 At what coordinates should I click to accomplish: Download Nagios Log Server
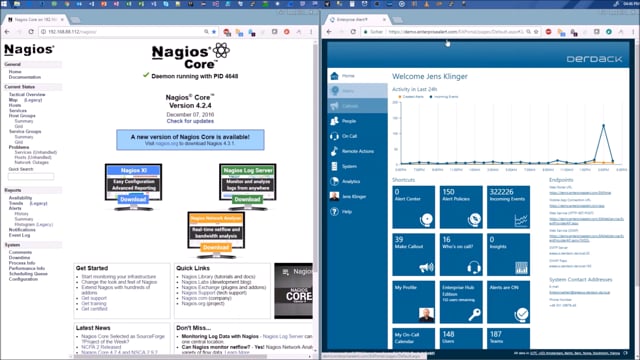[247, 199]
